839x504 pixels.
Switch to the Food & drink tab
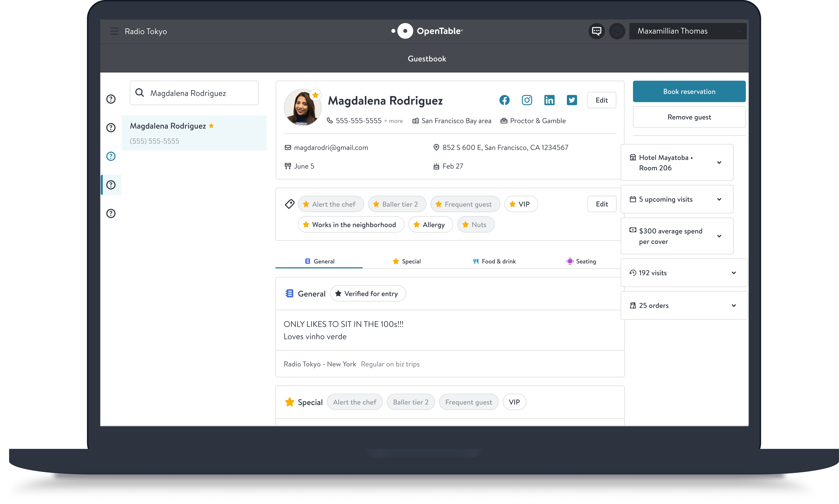pyautogui.click(x=494, y=261)
